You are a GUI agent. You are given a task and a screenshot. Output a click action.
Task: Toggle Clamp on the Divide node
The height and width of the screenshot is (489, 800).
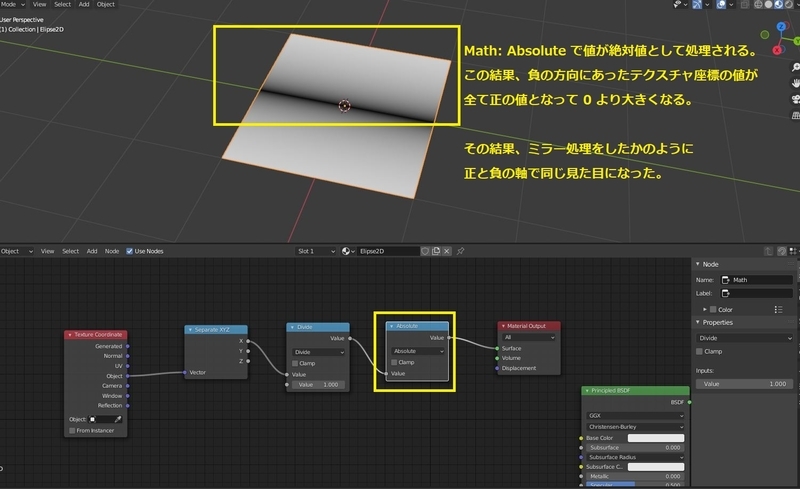pyautogui.click(x=295, y=363)
